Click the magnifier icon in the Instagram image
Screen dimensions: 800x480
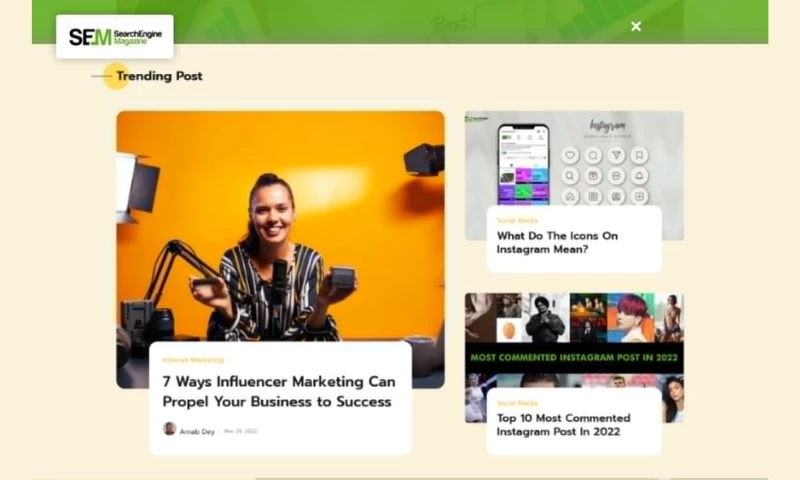coord(570,175)
